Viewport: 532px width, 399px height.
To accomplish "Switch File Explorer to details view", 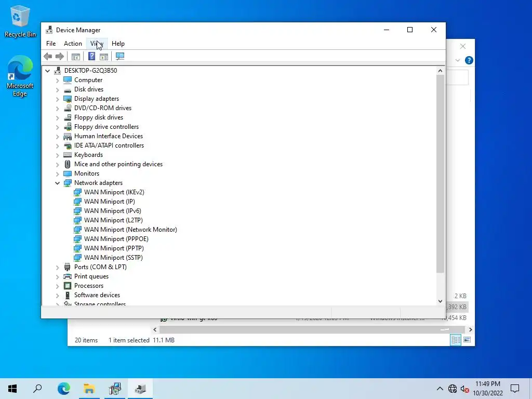I will (456, 340).
